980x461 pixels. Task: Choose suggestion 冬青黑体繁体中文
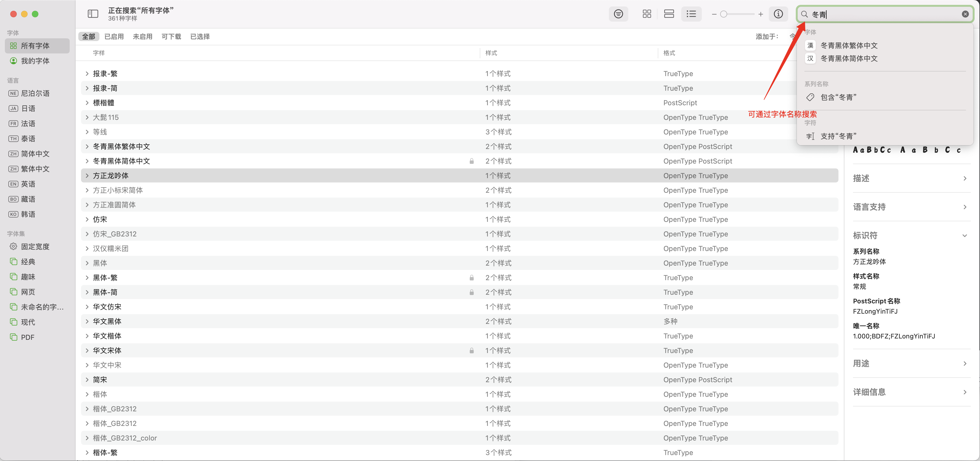(x=849, y=46)
